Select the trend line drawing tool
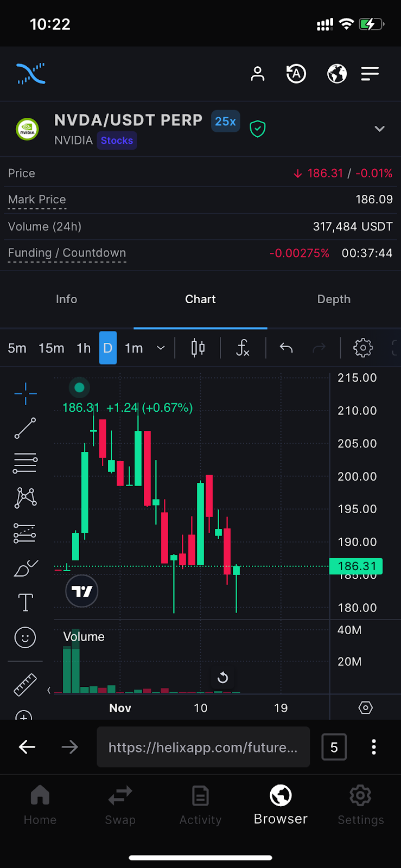Screen dimensions: 401x868 26,428
